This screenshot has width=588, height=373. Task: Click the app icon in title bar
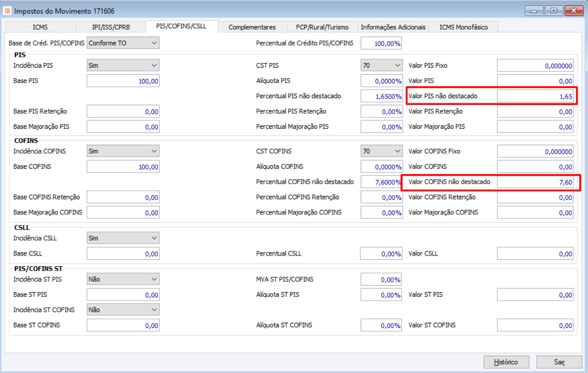click(8, 11)
